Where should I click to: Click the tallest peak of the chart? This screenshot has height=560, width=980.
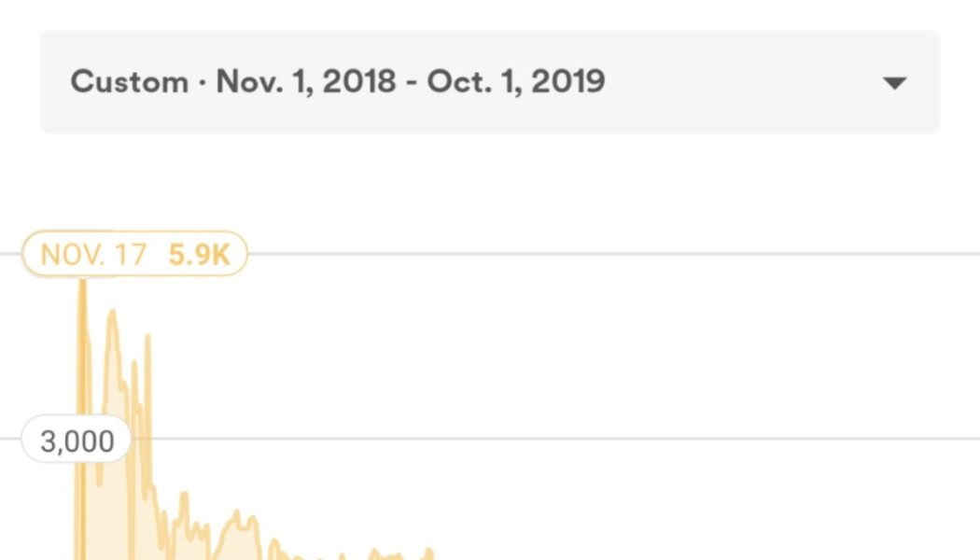82,282
